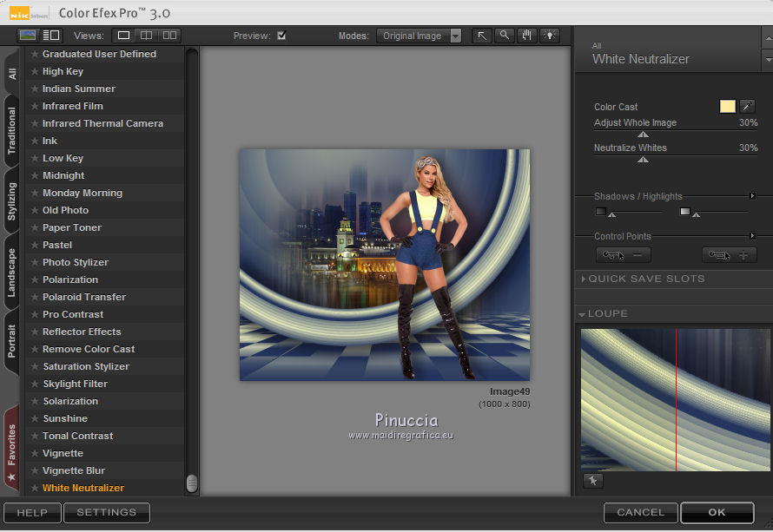
Task: Select the Vignette Blur filter
Action: (105, 470)
